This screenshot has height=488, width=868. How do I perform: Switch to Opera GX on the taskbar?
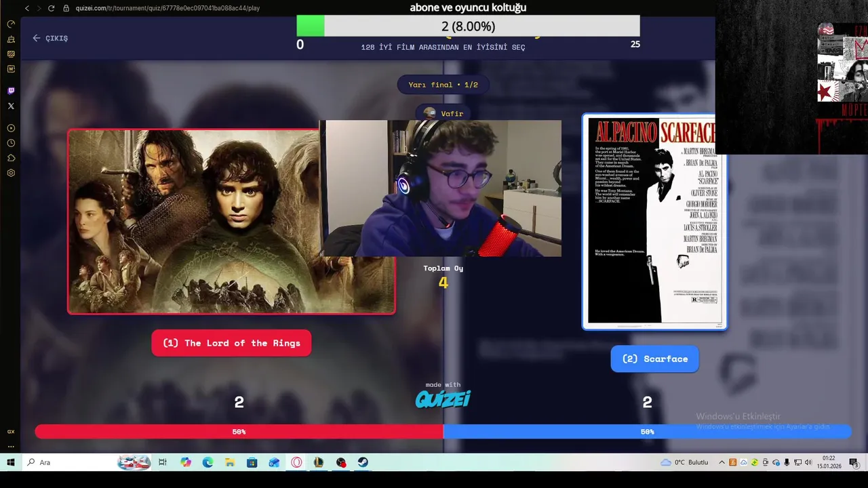(296, 462)
